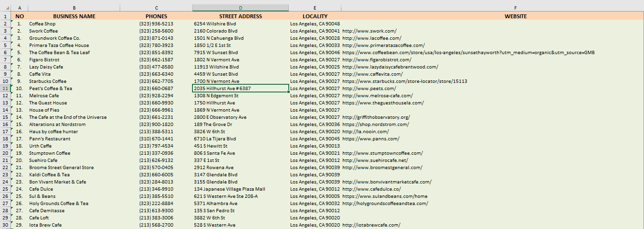Viewport: 644px width, 229px height.
Task: Select column B header
Action: coord(74,8)
